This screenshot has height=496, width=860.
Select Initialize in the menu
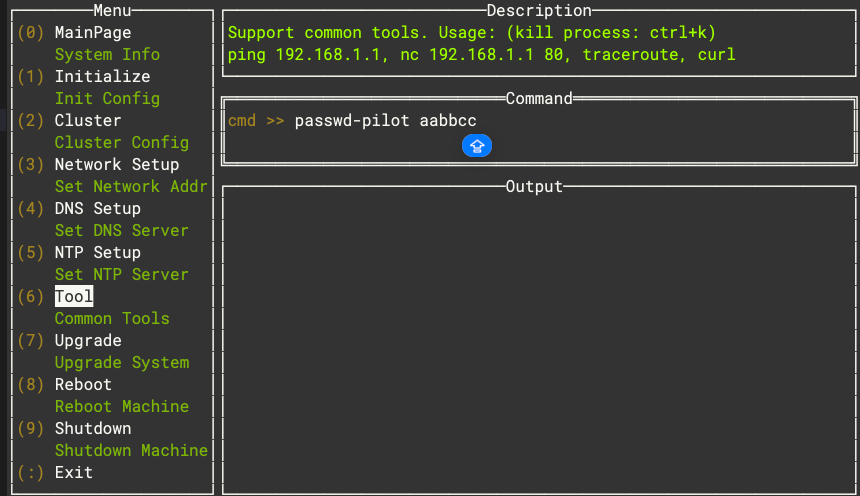[x=102, y=76]
